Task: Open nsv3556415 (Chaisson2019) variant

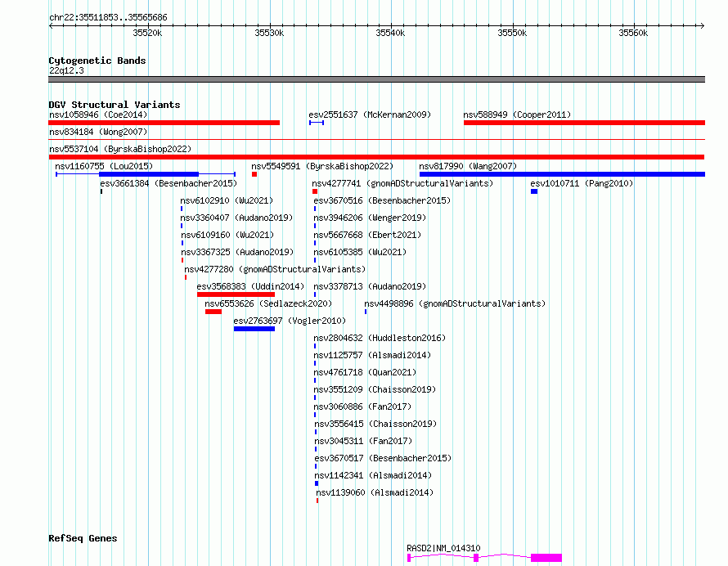Action: point(375,424)
